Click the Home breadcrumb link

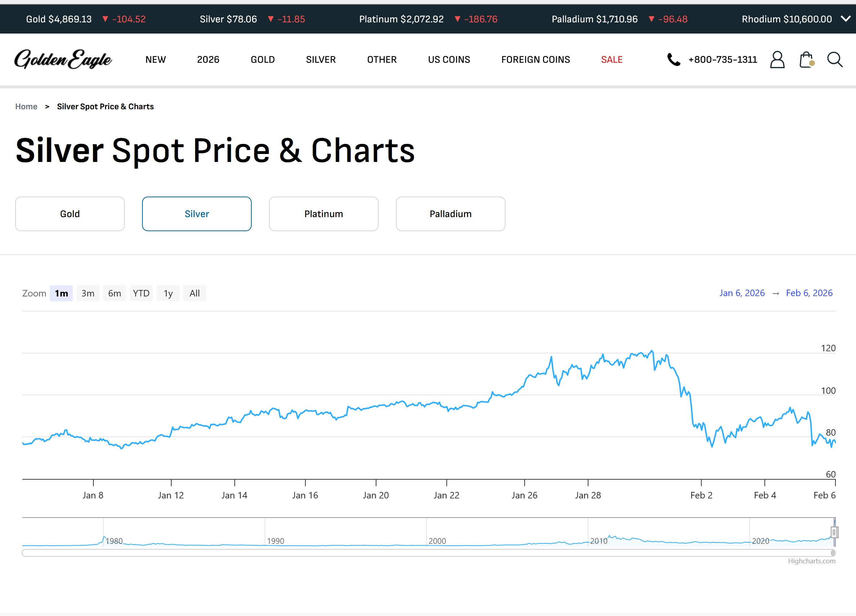coord(26,106)
